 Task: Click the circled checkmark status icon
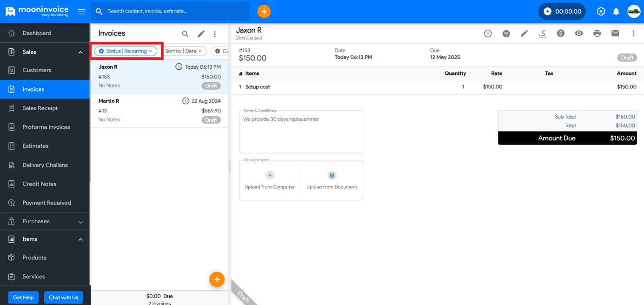pyautogui.click(x=488, y=33)
